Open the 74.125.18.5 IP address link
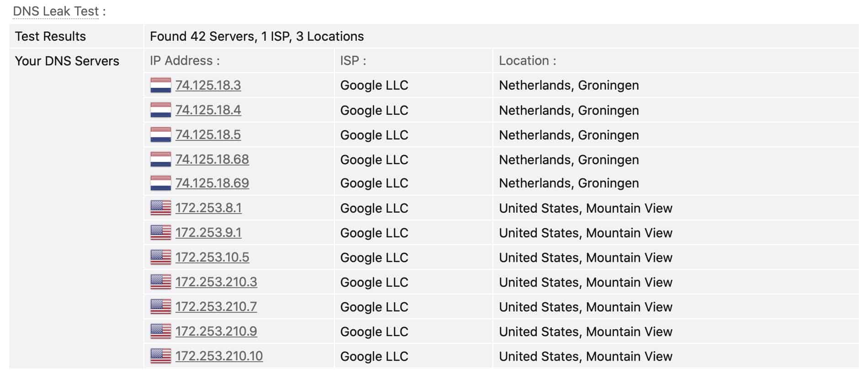Viewport: 868px width, 375px height. (x=208, y=134)
